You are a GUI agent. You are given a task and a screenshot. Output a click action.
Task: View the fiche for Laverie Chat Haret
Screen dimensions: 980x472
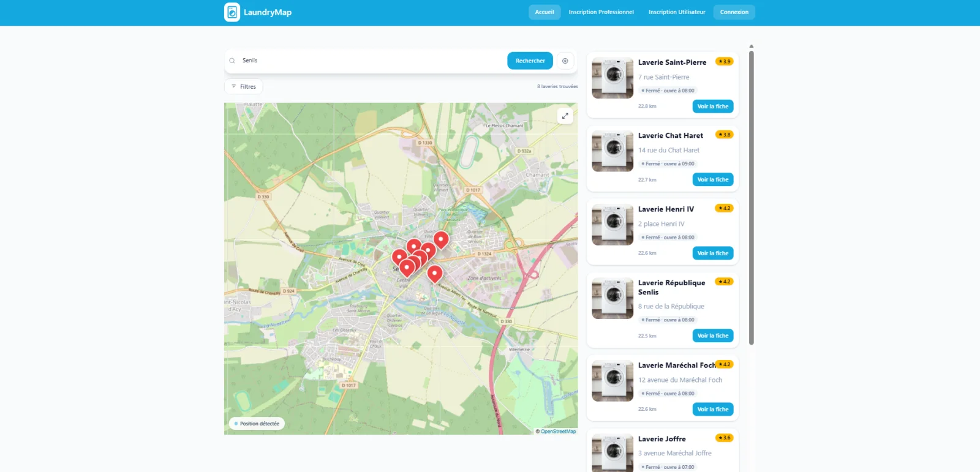[x=713, y=180]
